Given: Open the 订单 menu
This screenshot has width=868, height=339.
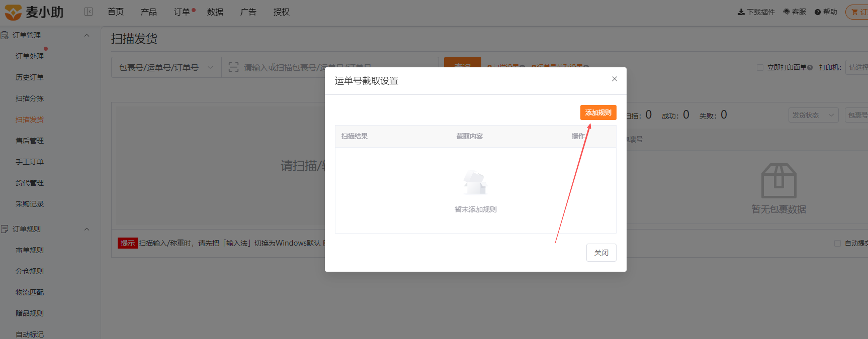Looking at the screenshot, I should [182, 12].
